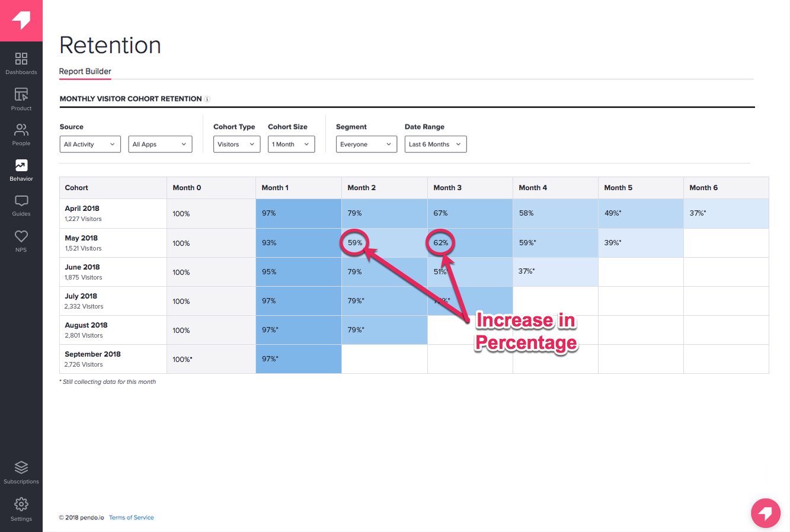The width and height of the screenshot is (790, 532).
Task: Select the July 2018 cohort row label
Action: pos(81,296)
